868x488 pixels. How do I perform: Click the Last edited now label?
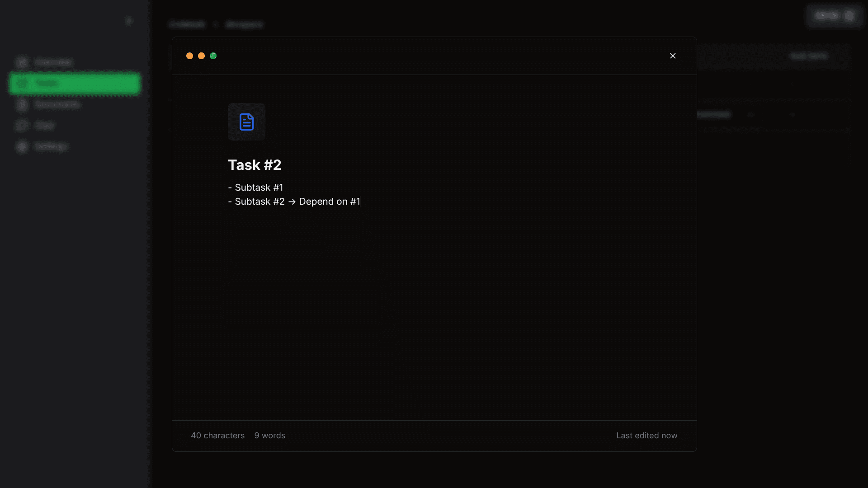point(646,435)
